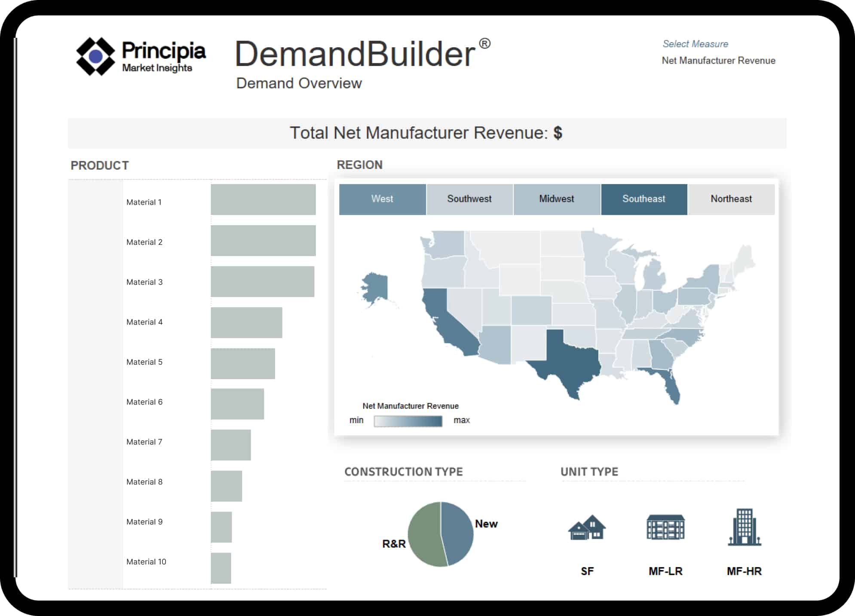Switch to the West region tab
This screenshot has width=855, height=616.
[x=382, y=199]
